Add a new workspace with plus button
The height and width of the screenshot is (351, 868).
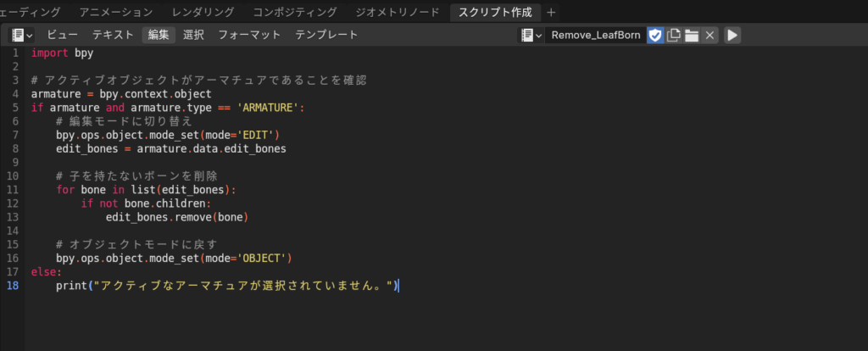click(551, 12)
